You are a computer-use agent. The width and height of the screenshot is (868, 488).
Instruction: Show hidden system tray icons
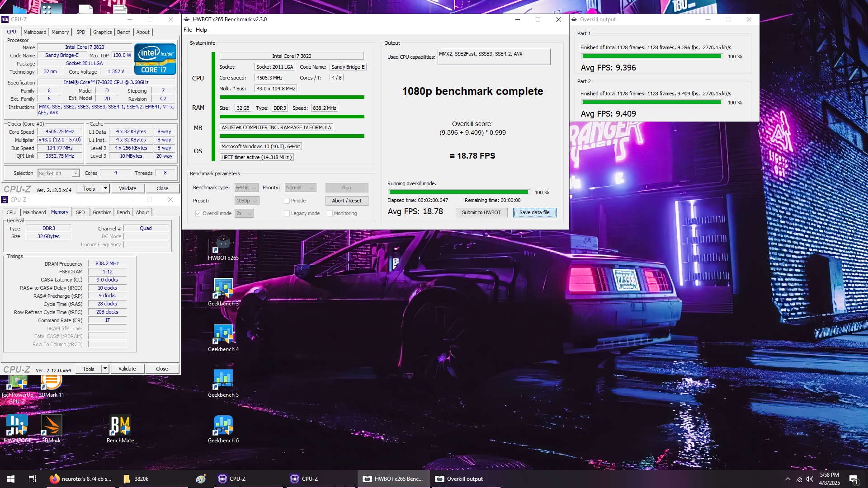(788, 479)
